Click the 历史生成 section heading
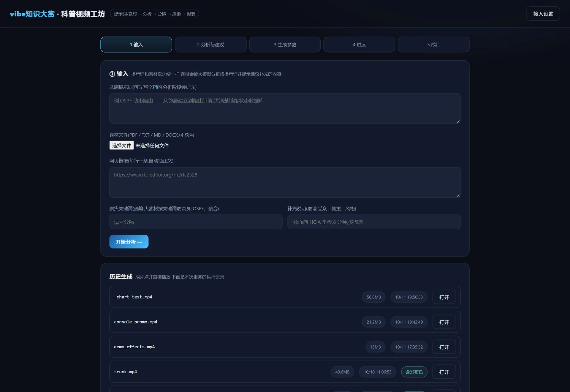 click(x=121, y=276)
